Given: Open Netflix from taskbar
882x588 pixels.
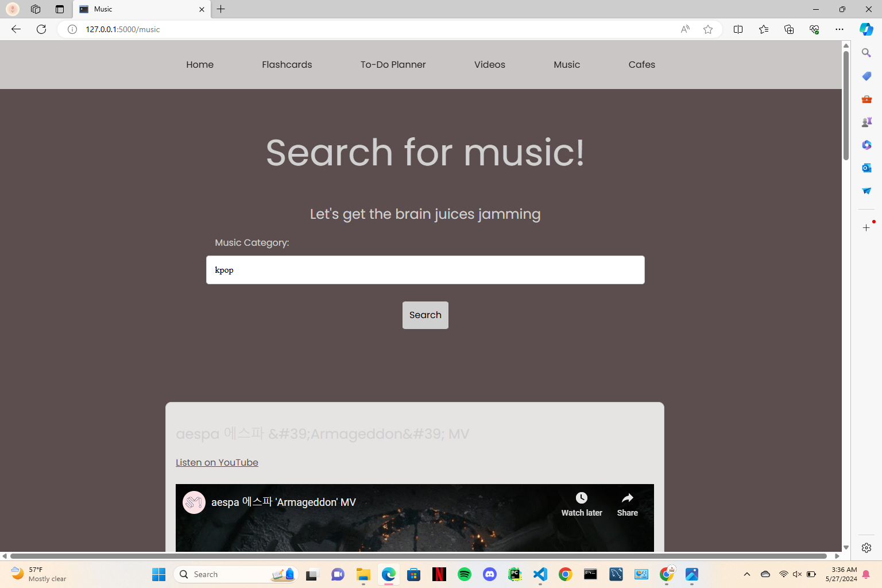Looking at the screenshot, I should point(439,574).
